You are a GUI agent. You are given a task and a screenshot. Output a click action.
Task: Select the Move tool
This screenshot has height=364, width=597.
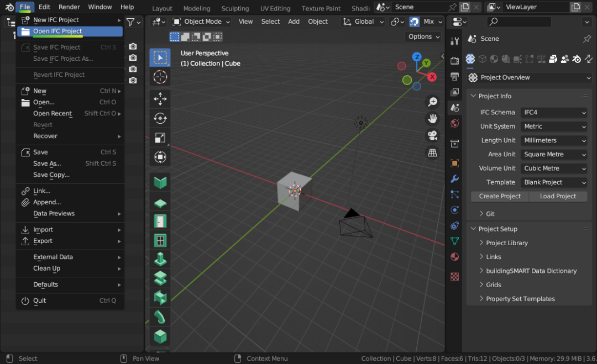pyautogui.click(x=160, y=99)
